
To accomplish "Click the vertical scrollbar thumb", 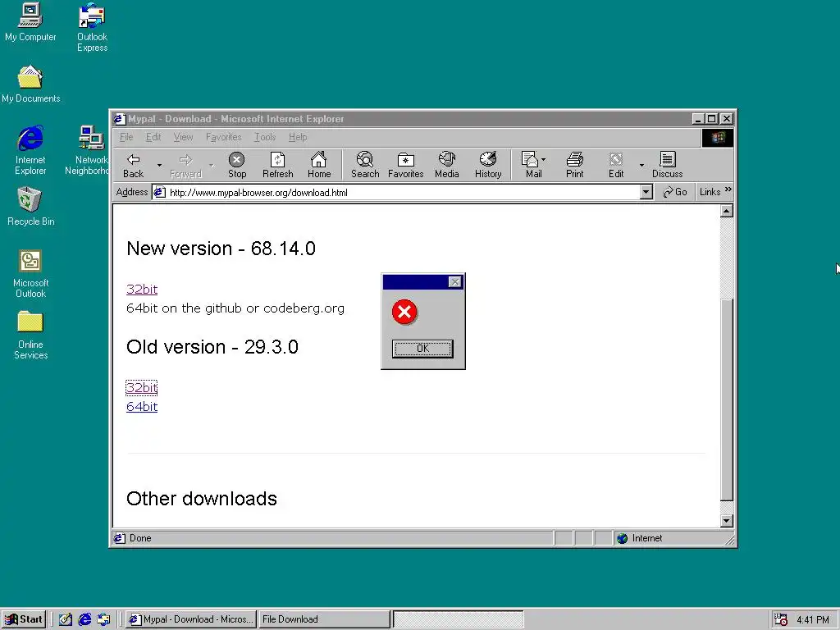I will pos(727,399).
